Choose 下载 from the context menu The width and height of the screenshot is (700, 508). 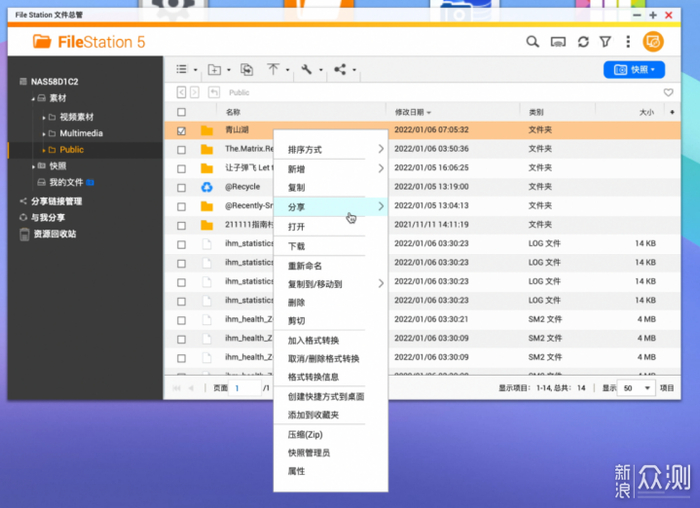coord(297,246)
